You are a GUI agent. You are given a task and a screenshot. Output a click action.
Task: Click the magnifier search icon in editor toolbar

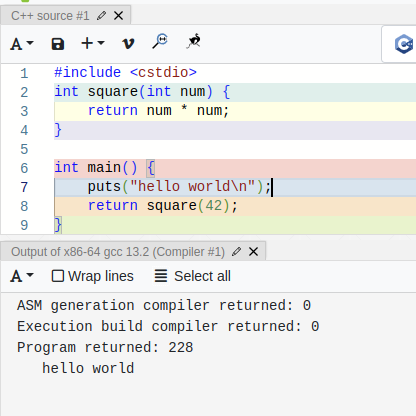[160, 41]
